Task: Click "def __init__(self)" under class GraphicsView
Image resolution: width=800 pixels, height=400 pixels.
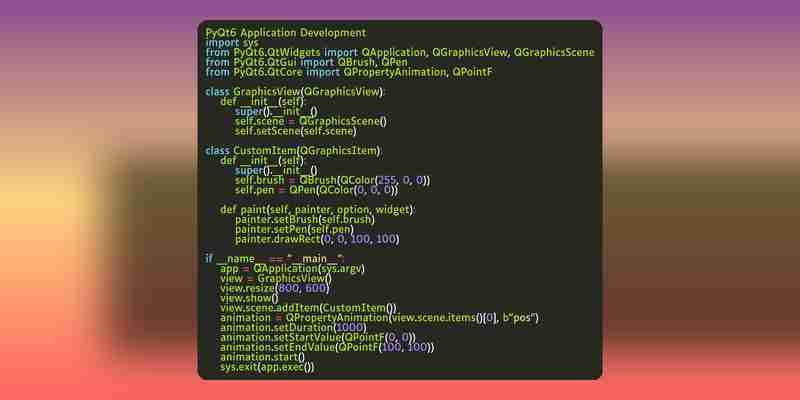Action: coord(262,102)
